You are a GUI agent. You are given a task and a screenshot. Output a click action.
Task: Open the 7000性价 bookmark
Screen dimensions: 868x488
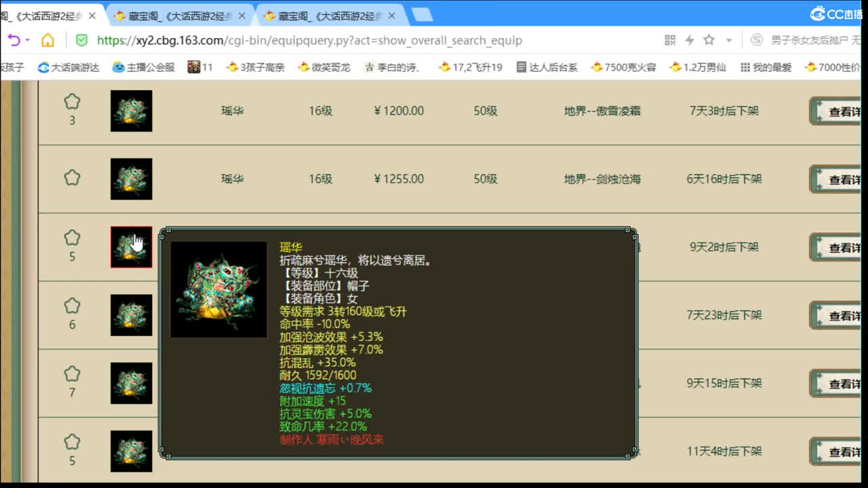(833, 67)
